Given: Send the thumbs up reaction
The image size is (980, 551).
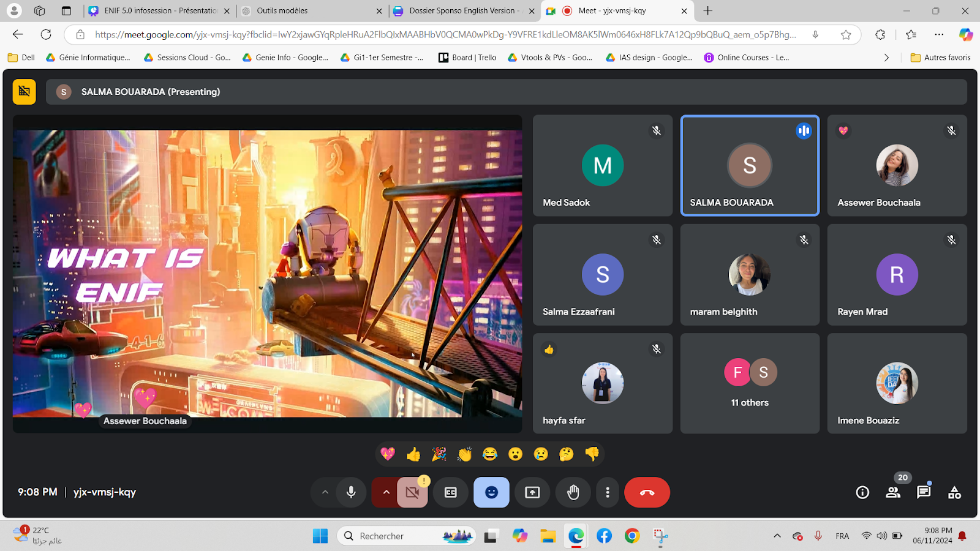Looking at the screenshot, I should coord(413,454).
